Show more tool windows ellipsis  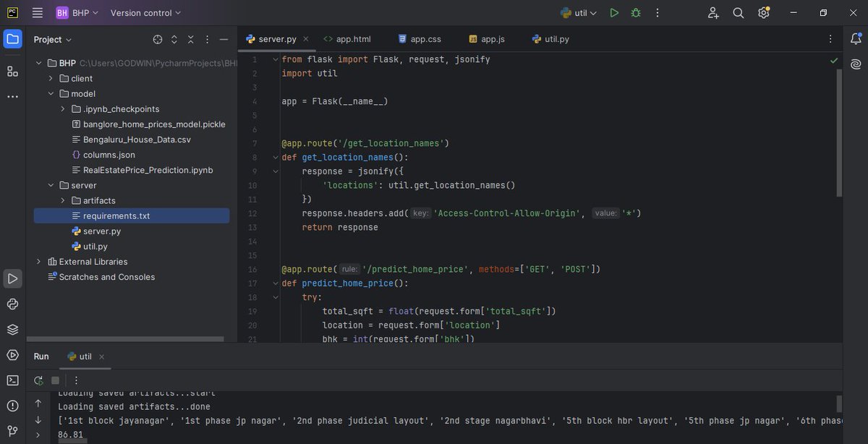tap(12, 96)
